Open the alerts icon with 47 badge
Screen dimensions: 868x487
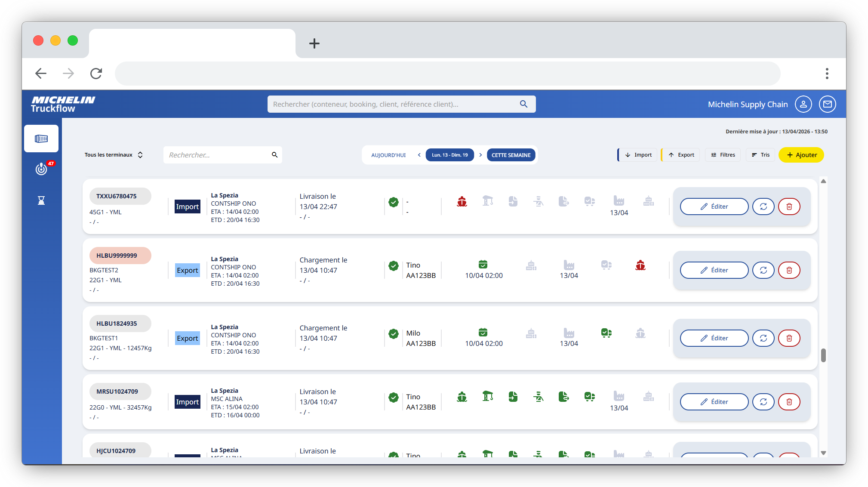click(x=42, y=169)
